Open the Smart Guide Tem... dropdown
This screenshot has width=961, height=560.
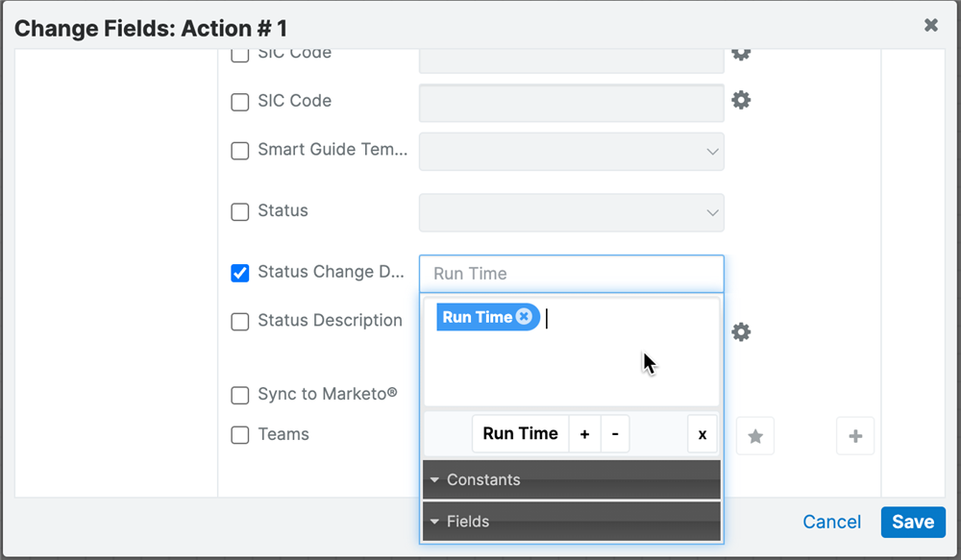pos(571,152)
